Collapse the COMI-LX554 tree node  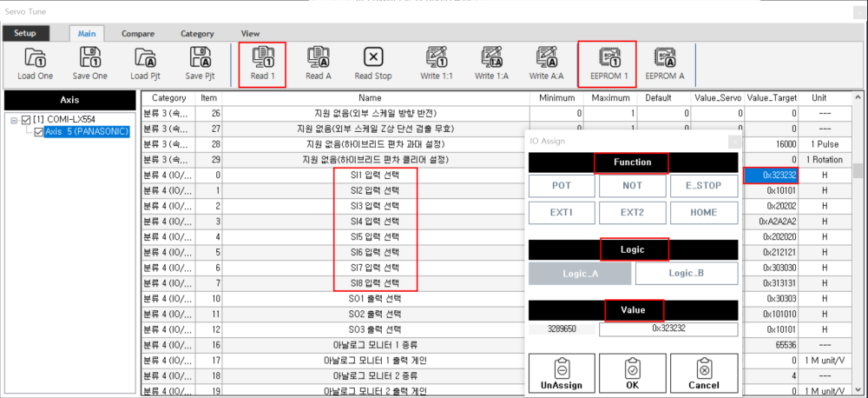(14, 119)
